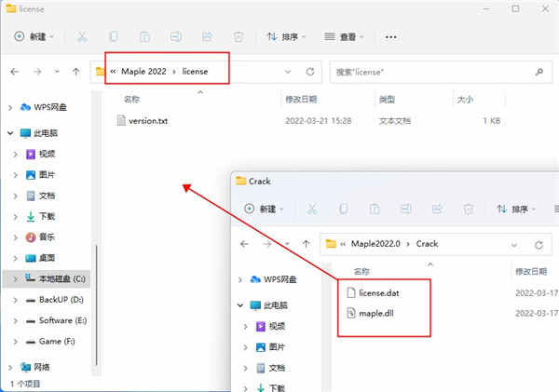The width and height of the screenshot is (559, 392).
Task: Click Cut icon in license window toolbar
Action: click(x=82, y=36)
